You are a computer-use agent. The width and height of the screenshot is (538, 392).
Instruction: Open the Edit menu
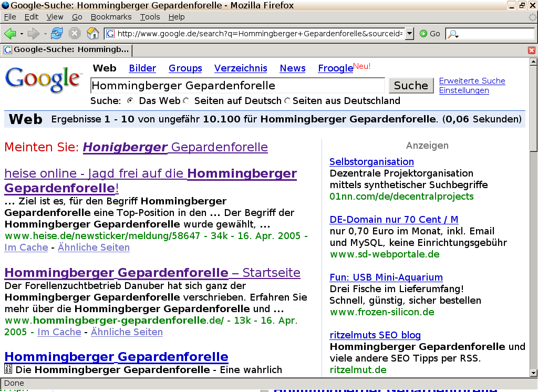coord(31,17)
